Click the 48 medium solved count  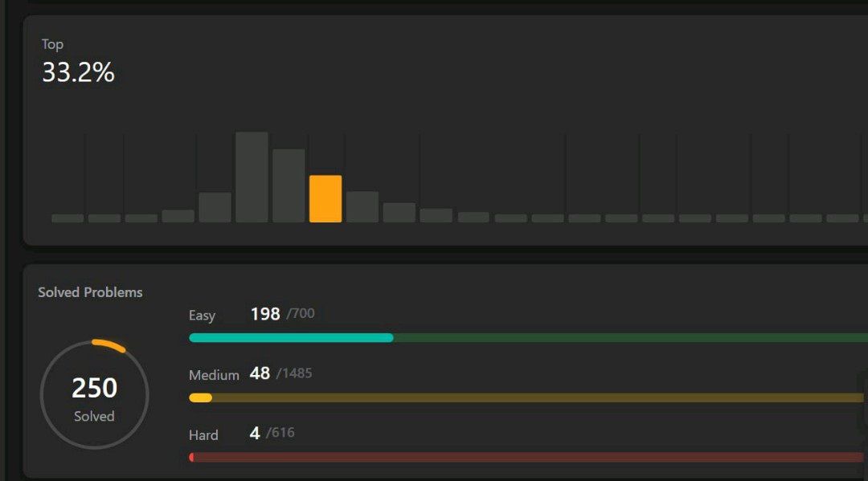(260, 373)
